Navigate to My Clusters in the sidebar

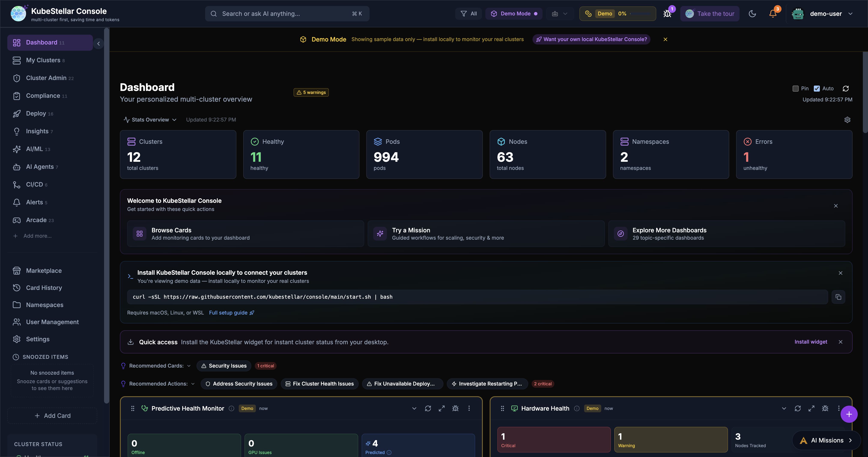click(43, 60)
